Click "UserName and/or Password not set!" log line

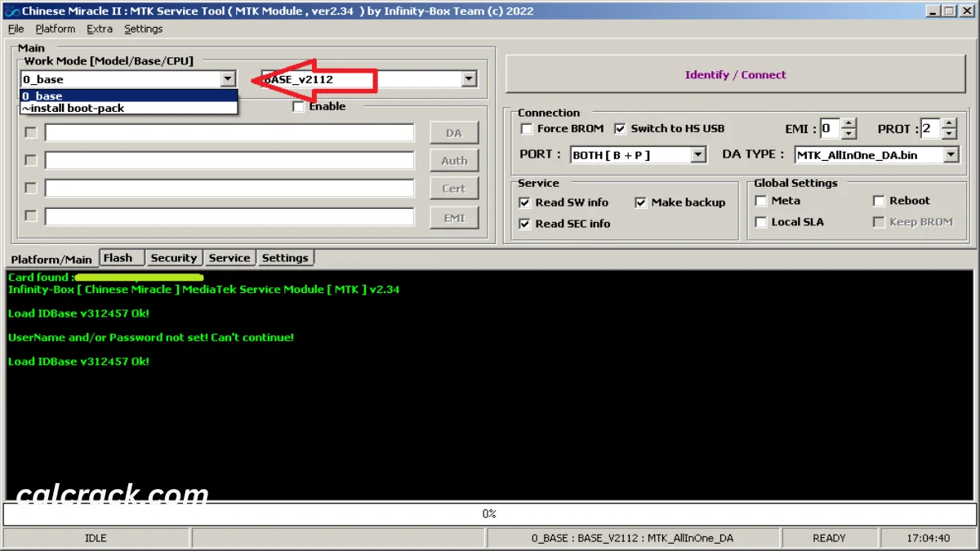coord(151,337)
